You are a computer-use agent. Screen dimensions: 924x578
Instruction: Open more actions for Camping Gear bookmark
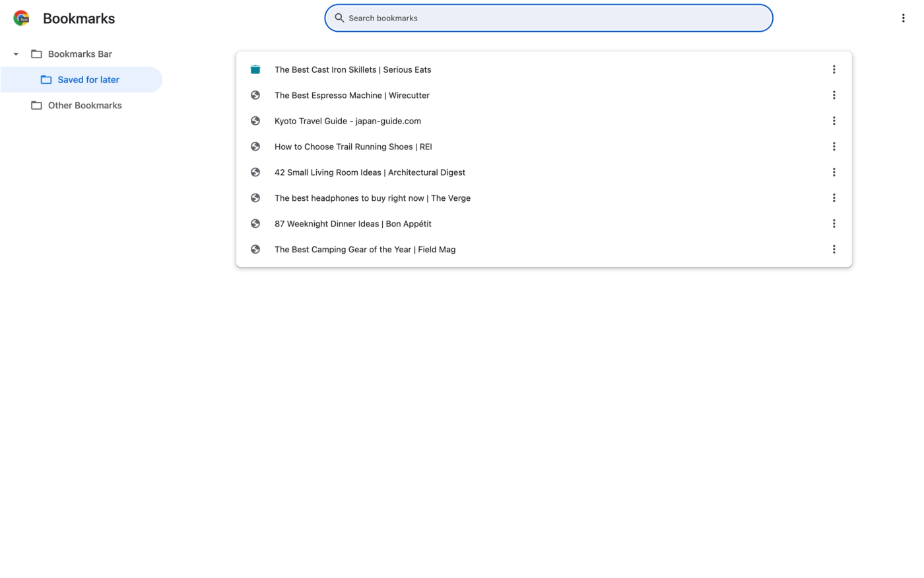pos(834,250)
